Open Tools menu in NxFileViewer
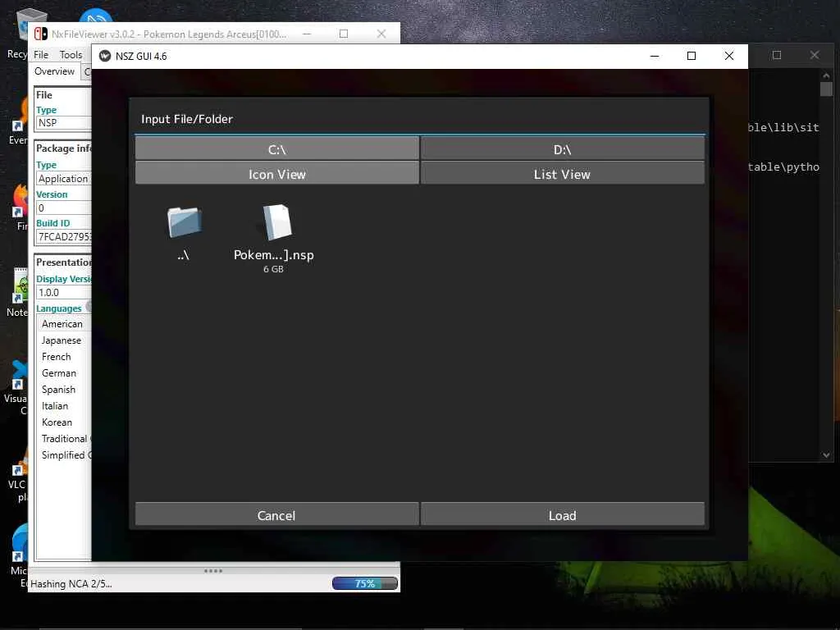Viewport: 840px width, 630px height. [71, 55]
